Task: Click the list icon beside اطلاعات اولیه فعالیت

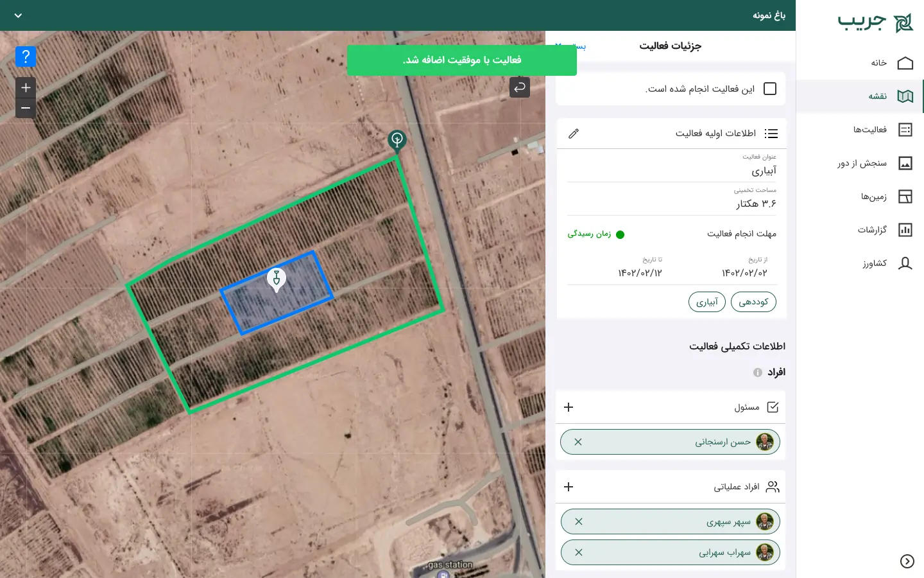Action: pyautogui.click(x=771, y=134)
